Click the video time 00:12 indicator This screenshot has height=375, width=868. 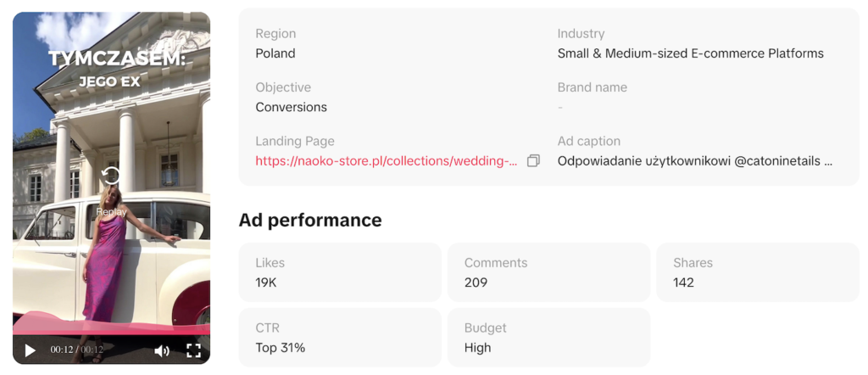click(x=77, y=350)
